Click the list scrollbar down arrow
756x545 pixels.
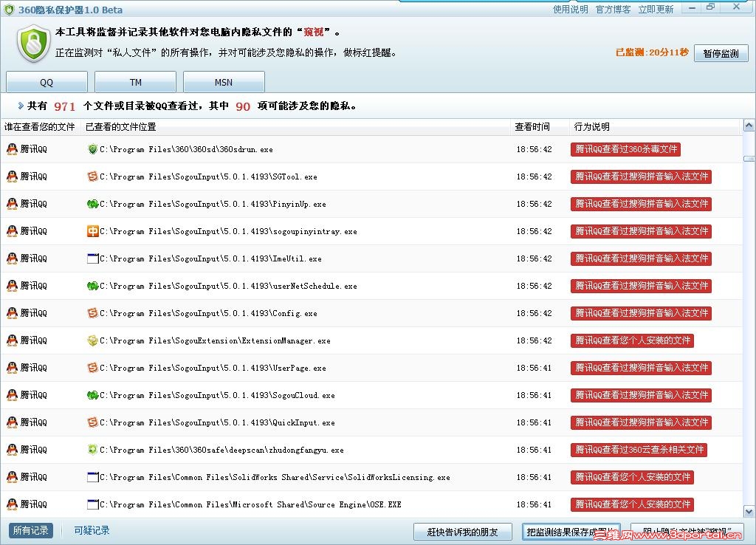pyautogui.click(x=749, y=511)
